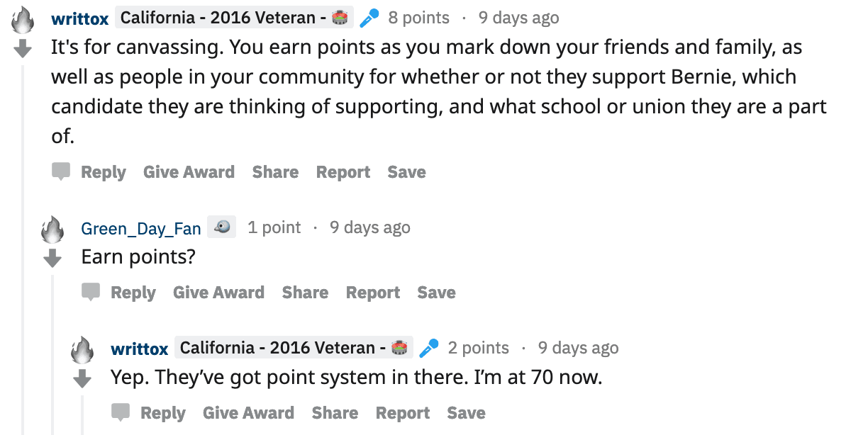Click the silver award icon next to Green_Day_Fan
Image resolution: width=868 pixels, height=435 pixels.
[221, 227]
